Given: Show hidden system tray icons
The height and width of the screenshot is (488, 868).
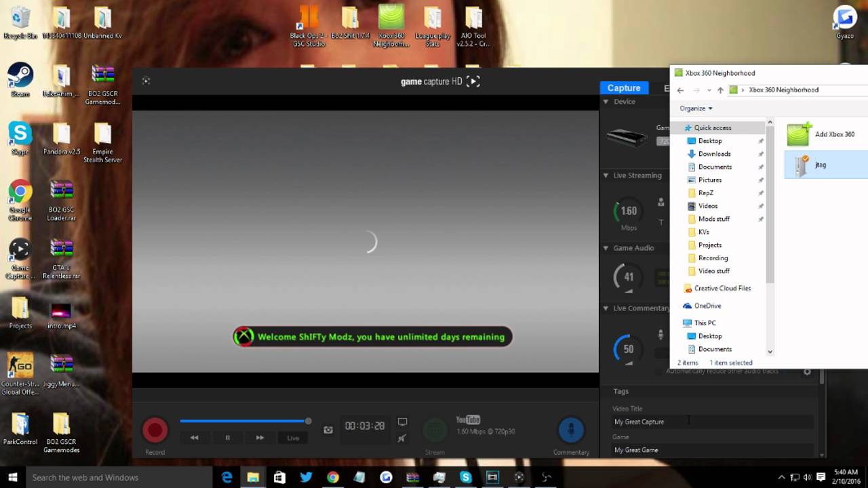Looking at the screenshot, I should (781, 477).
